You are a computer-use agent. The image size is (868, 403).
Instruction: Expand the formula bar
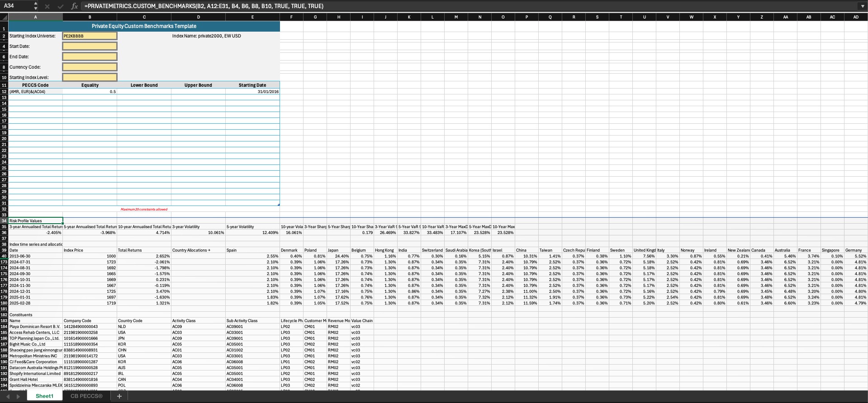862,6
